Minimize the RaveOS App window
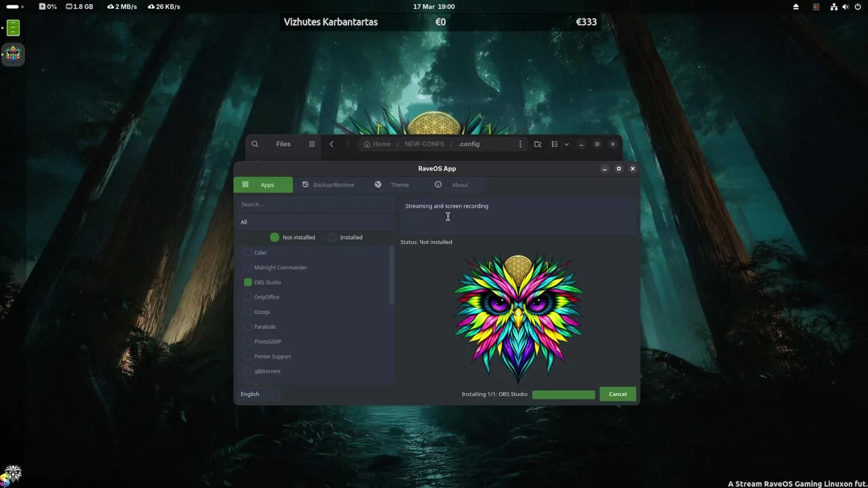The width and height of the screenshot is (868, 488). [605, 169]
